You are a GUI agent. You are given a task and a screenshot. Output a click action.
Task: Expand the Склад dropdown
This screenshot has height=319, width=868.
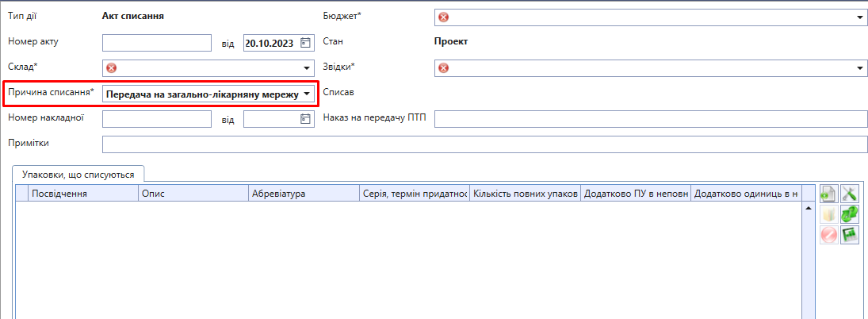pos(307,68)
